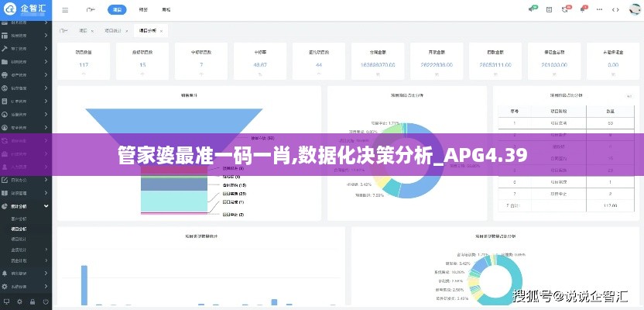This screenshot has height=310, width=644.
Task: Expand the sidebar row with the folder icon
Action: (x=46, y=62)
